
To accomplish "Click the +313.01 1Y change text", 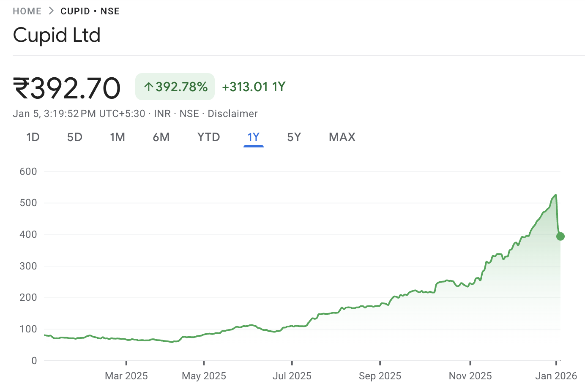I will point(253,87).
